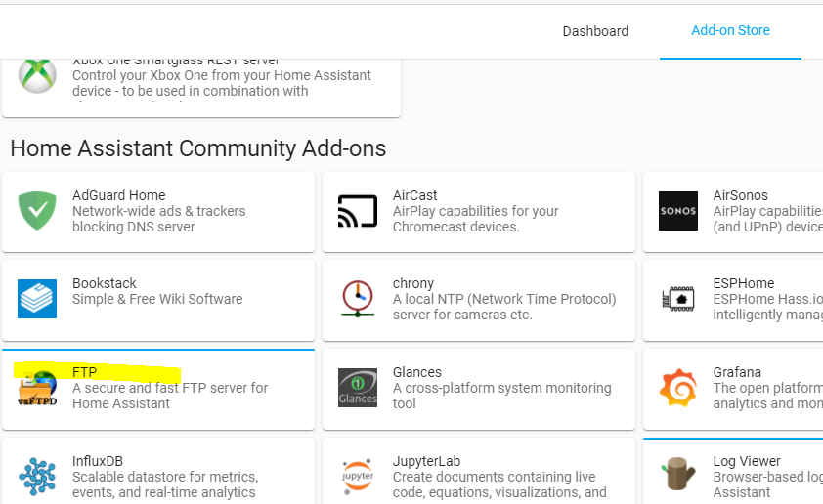Open the Log Viewer add-on title
The image size is (823, 504).
coord(747,462)
